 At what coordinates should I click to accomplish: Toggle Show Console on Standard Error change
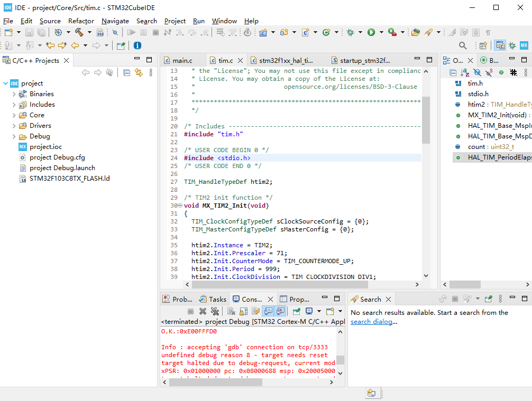click(280, 311)
